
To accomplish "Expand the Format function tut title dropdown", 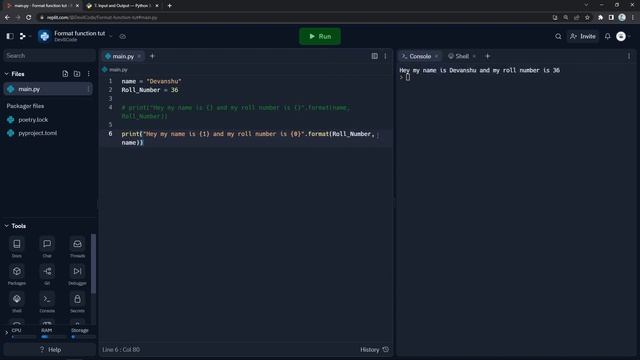I will (111, 36).
